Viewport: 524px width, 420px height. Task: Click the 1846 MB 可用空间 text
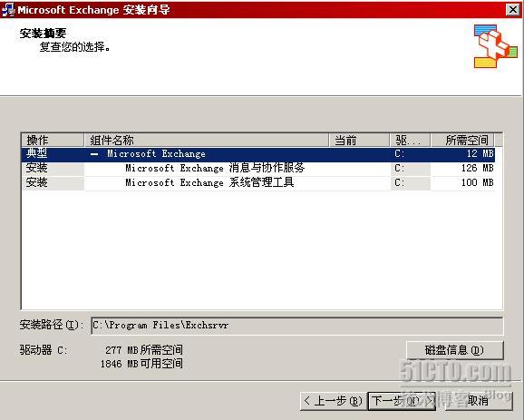tap(141, 364)
